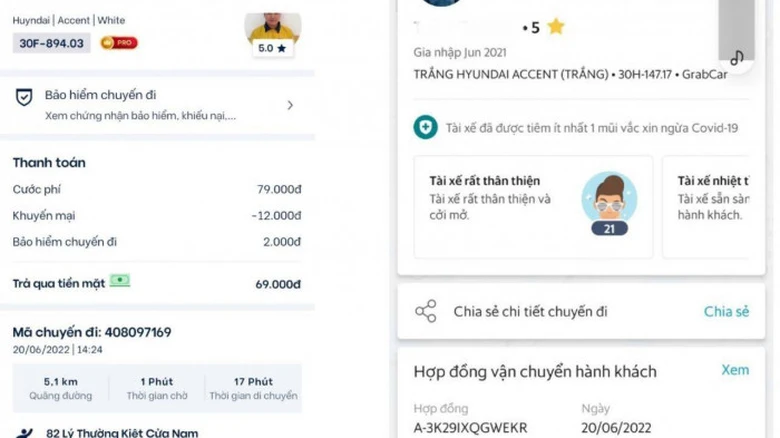The image size is (780, 438).
Task: Click the cash icon beside Trả qua tiền mặt
Action: [120, 281]
